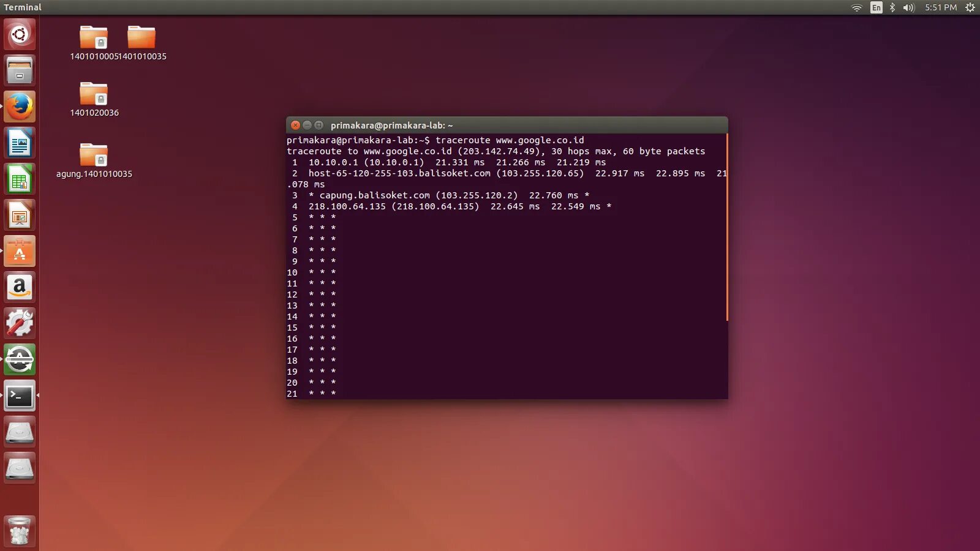This screenshot has width=980, height=551.
Task: Open the Files manager in launcher
Action: click(x=20, y=70)
